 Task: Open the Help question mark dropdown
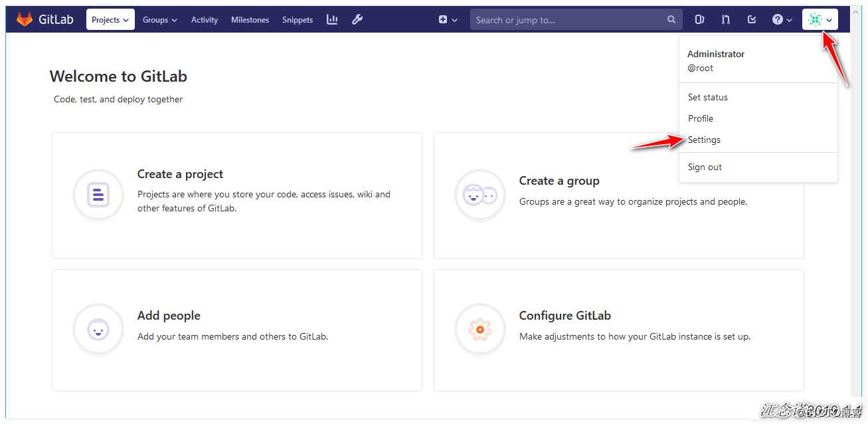point(782,20)
